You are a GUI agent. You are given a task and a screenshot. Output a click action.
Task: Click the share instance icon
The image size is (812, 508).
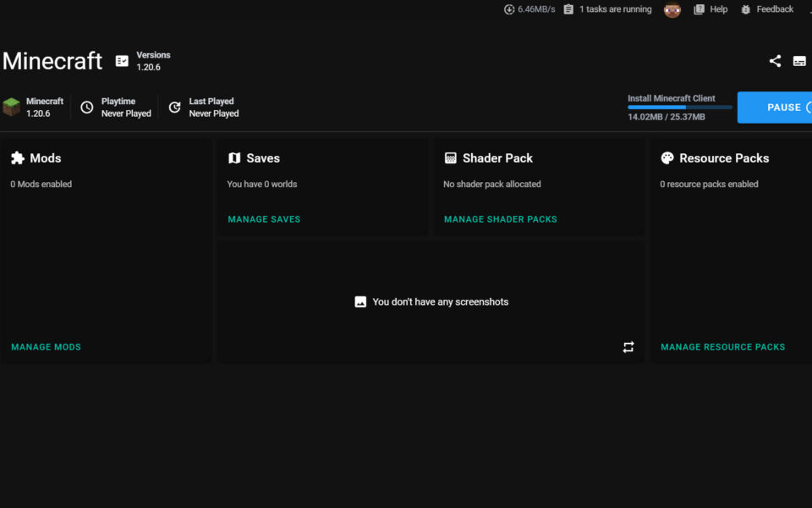coord(775,61)
